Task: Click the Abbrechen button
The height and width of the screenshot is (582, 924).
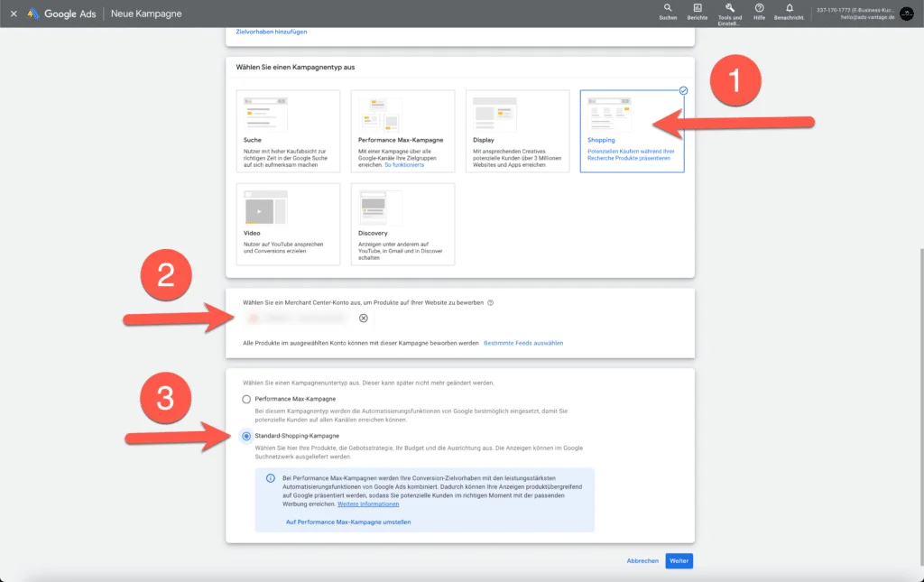Action: click(x=642, y=560)
